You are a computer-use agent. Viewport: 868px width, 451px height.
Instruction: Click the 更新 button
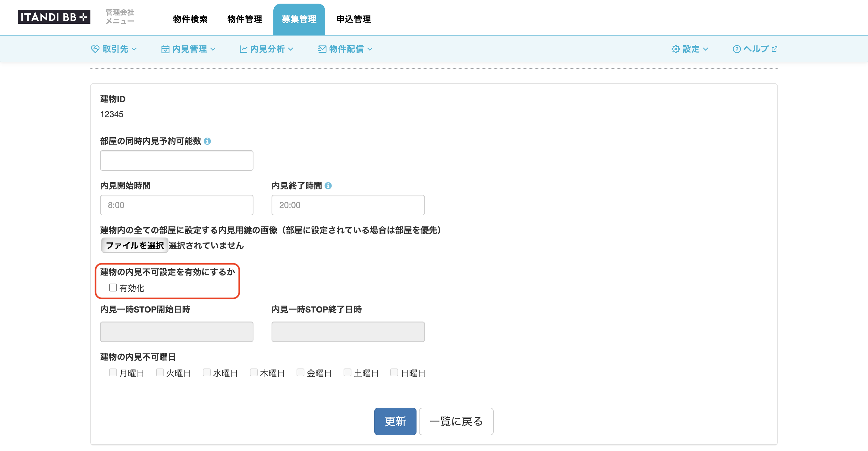coord(395,421)
